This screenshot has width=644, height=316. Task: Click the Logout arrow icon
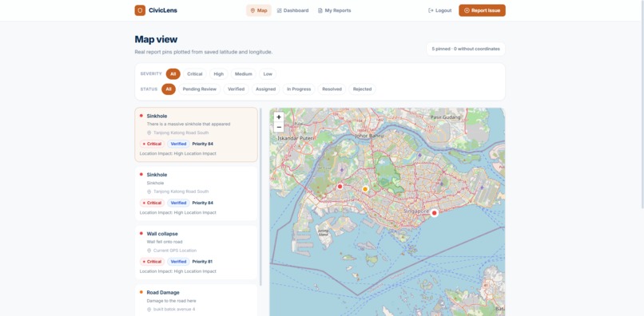[x=431, y=10]
